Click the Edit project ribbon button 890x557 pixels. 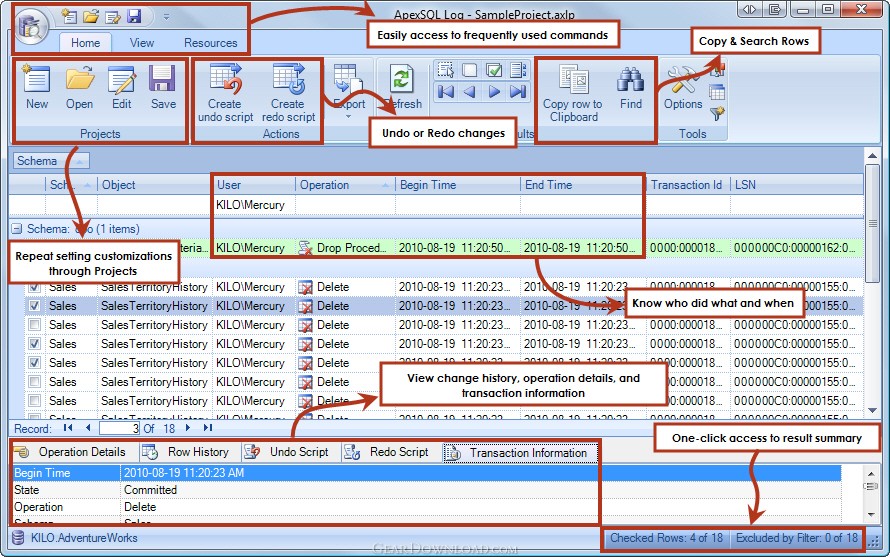[x=121, y=87]
